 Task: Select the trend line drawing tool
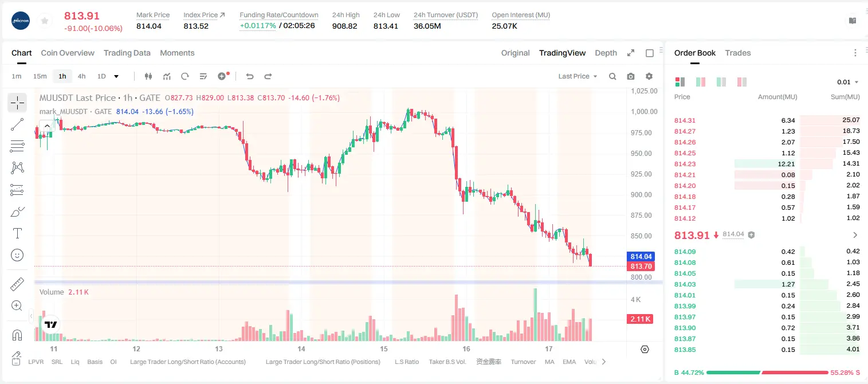(17, 124)
